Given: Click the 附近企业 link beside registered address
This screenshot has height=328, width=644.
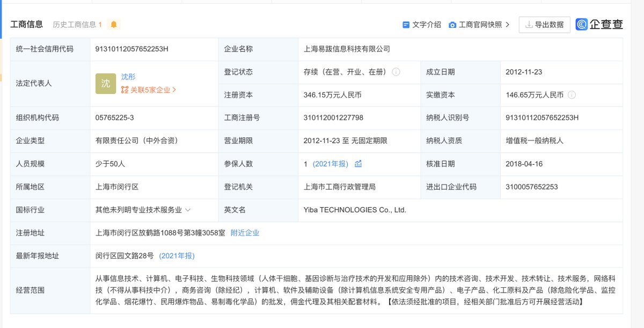Looking at the screenshot, I should (246, 233).
